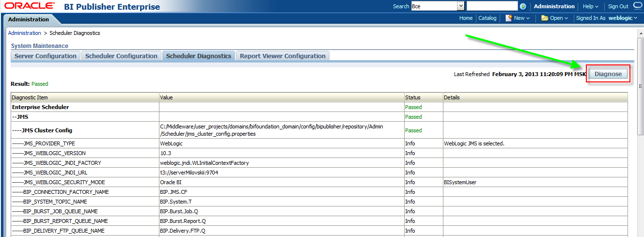The image size is (644, 237).
Task: Expand the New menu
Action: (522, 18)
